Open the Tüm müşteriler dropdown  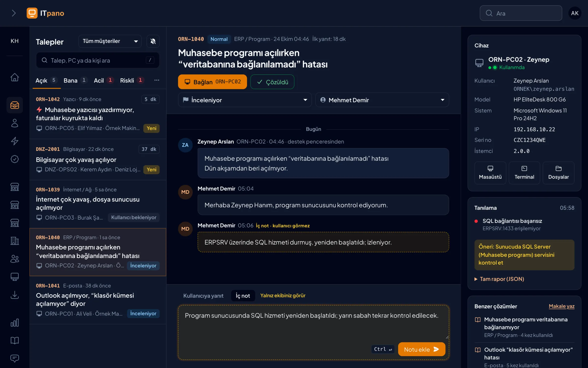110,41
